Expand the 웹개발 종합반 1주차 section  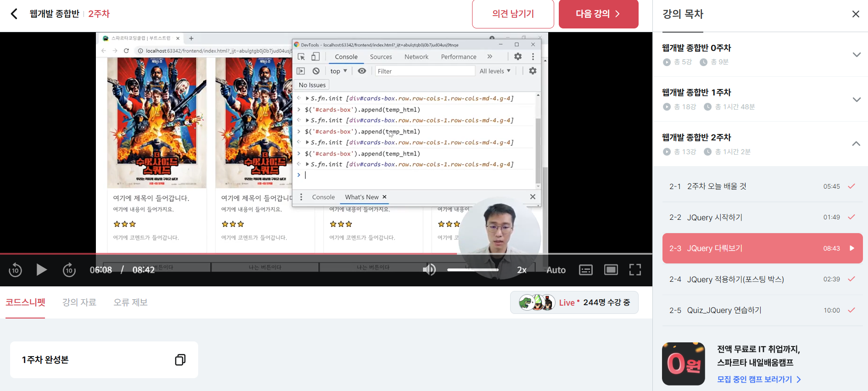pyautogui.click(x=856, y=100)
